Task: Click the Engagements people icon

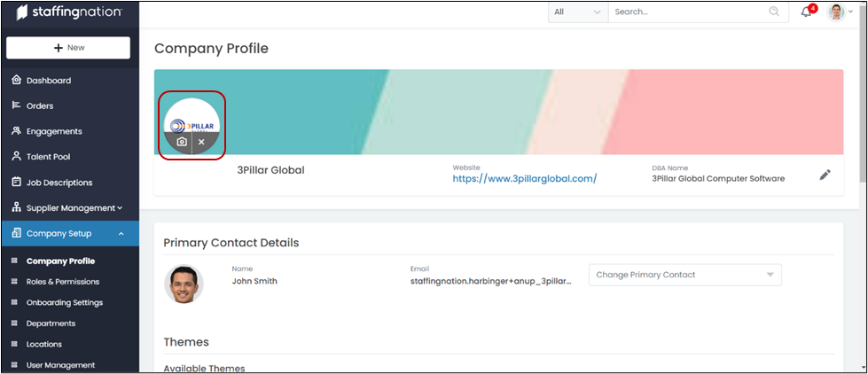Action: [x=16, y=131]
